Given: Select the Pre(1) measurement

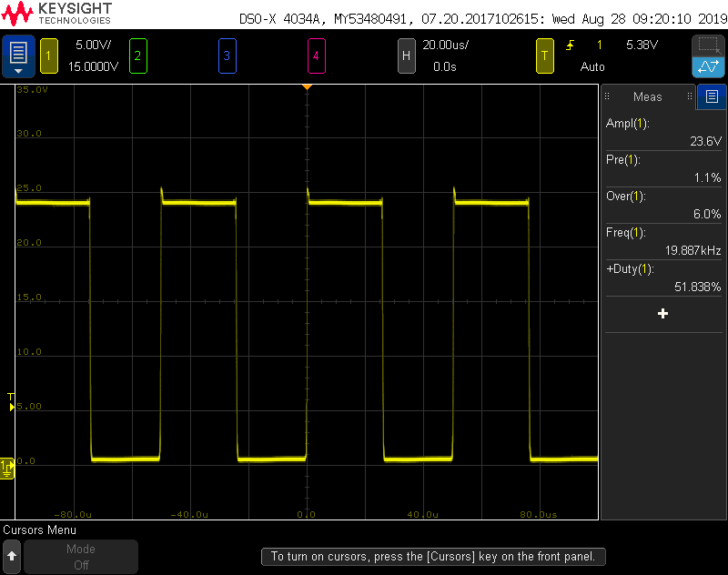Looking at the screenshot, I should coord(663,168).
